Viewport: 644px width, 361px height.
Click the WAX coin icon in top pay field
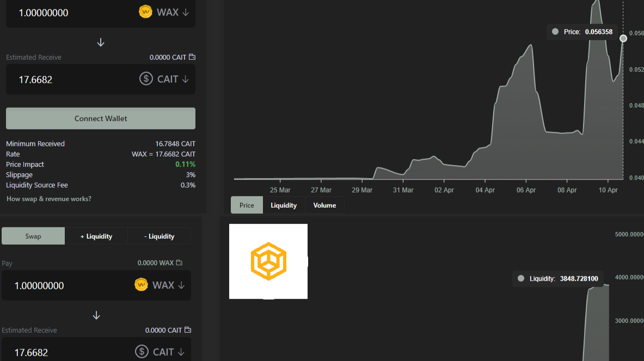(145, 12)
